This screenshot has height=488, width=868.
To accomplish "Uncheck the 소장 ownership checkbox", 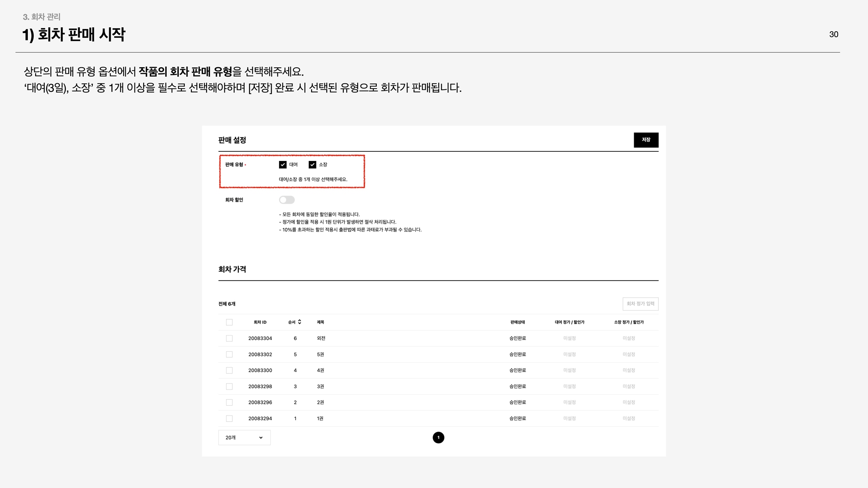I will tap(312, 165).
